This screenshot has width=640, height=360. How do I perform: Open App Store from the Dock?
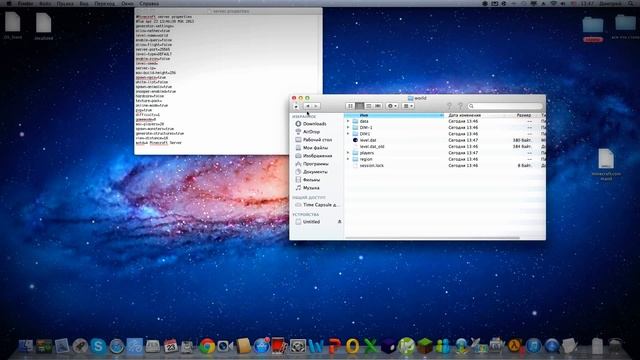click(x=261, y=346)
